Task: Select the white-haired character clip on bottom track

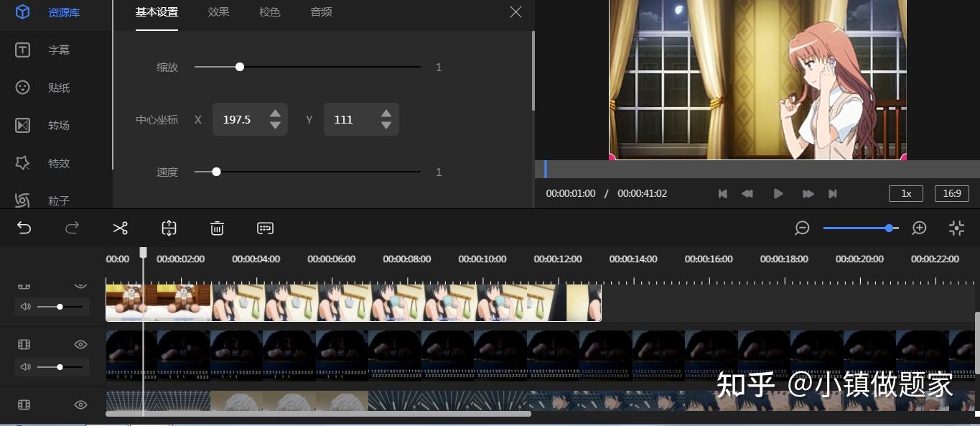Action: [289, 401]
